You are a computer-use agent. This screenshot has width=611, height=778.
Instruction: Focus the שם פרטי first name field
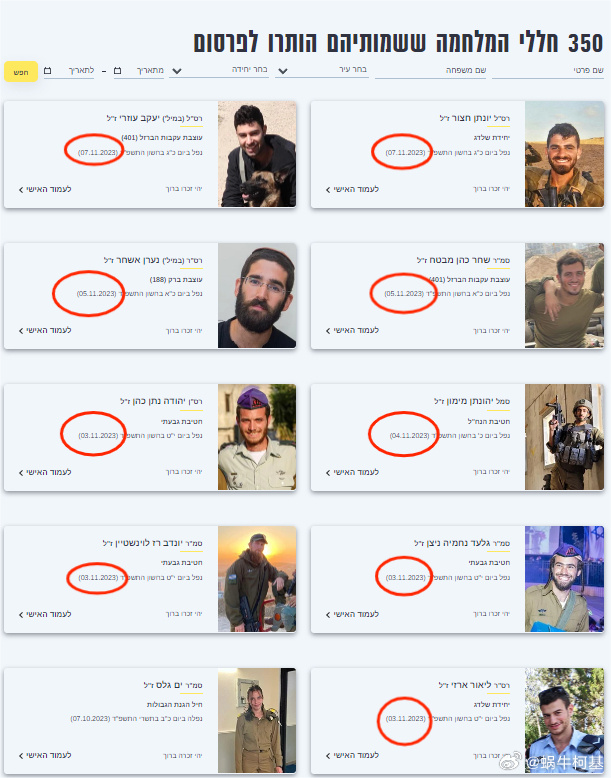[x=548, y=70]
